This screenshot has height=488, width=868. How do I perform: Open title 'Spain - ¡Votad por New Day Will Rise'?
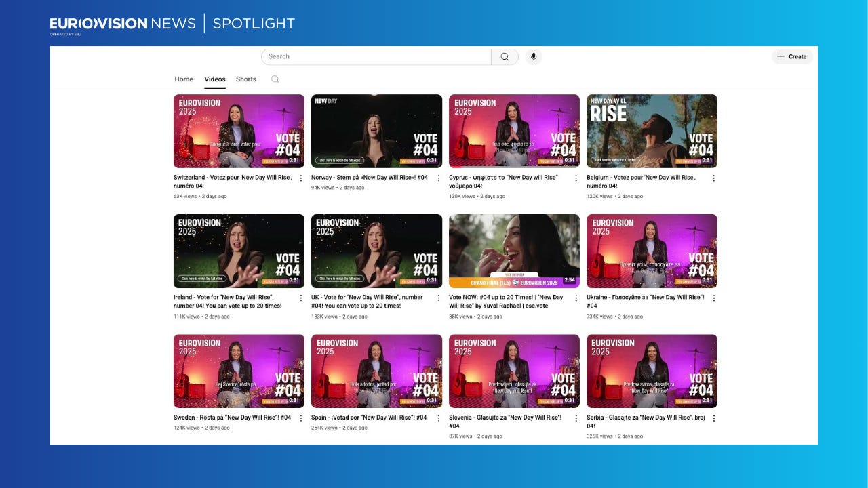coord(369,418)
